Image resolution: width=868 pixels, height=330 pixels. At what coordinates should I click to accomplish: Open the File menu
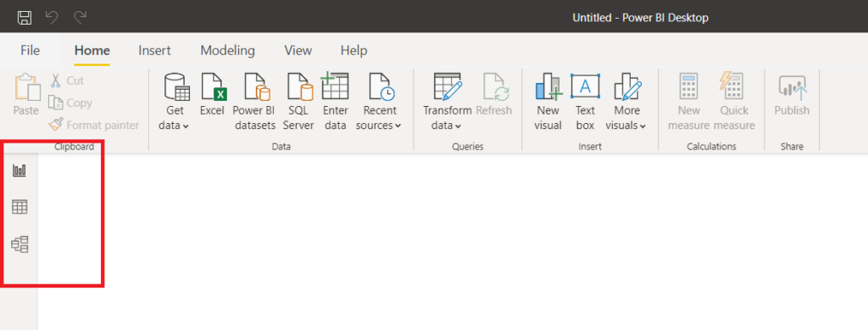[30, 50]
